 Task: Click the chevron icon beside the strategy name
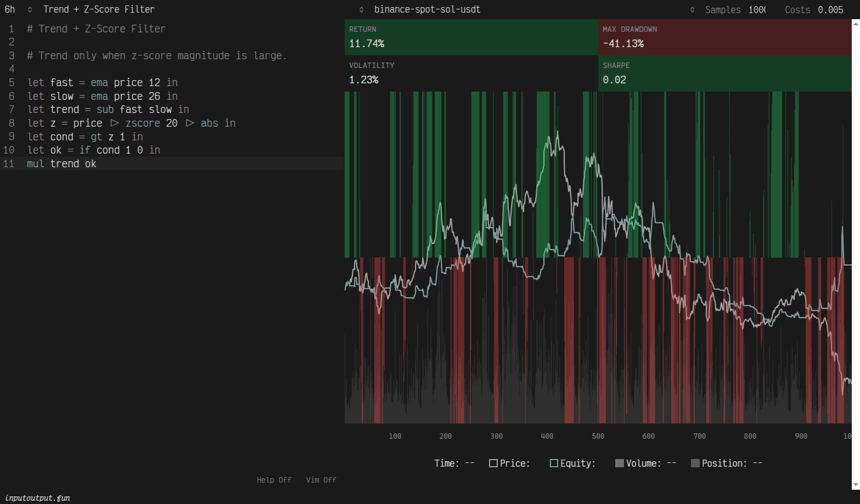[x=30, y=10]
